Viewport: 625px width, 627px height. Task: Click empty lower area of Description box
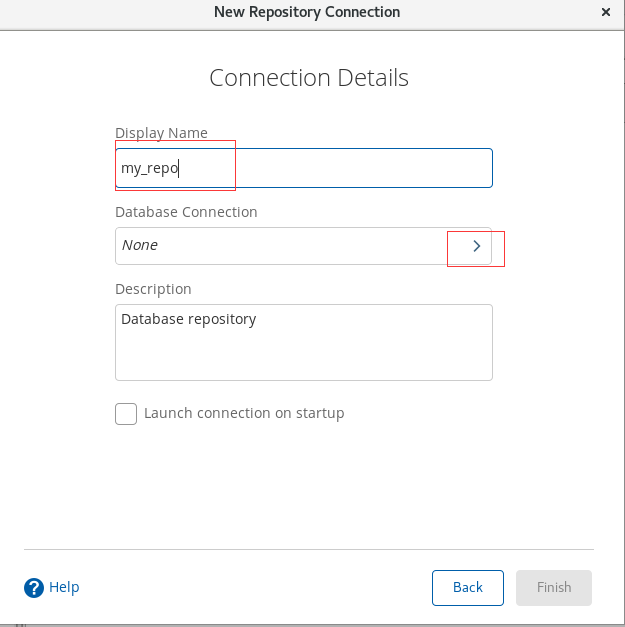[x=304, y=358]
